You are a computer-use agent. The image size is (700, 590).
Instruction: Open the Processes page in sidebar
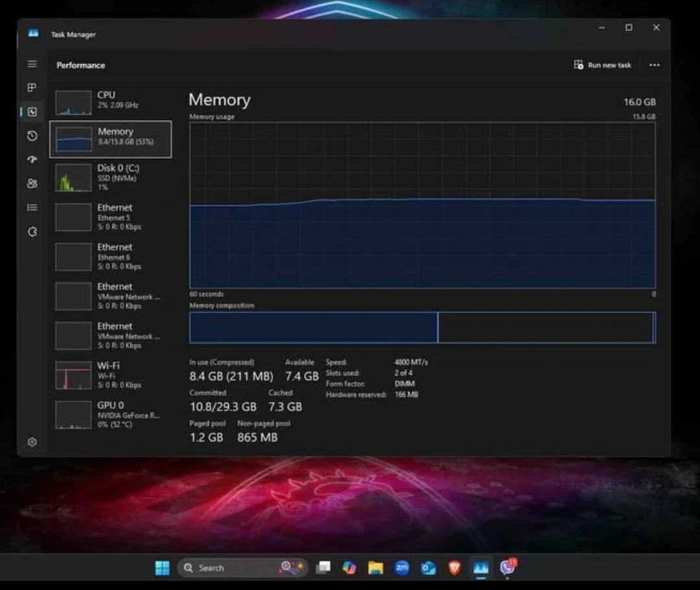(32, 88)
